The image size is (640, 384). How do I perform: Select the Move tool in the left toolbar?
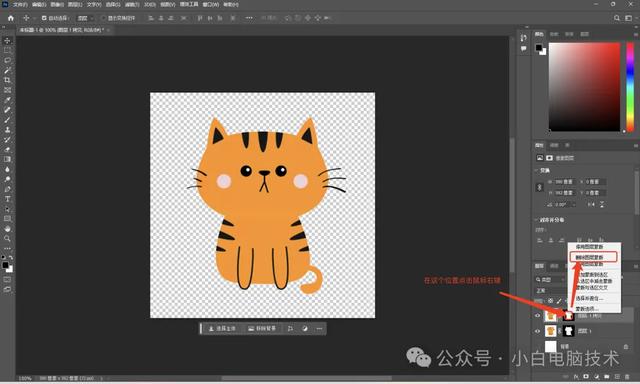point(7,40)
